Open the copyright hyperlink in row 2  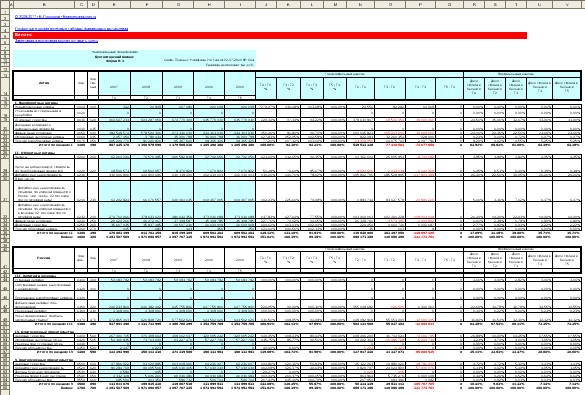[56, 17]
